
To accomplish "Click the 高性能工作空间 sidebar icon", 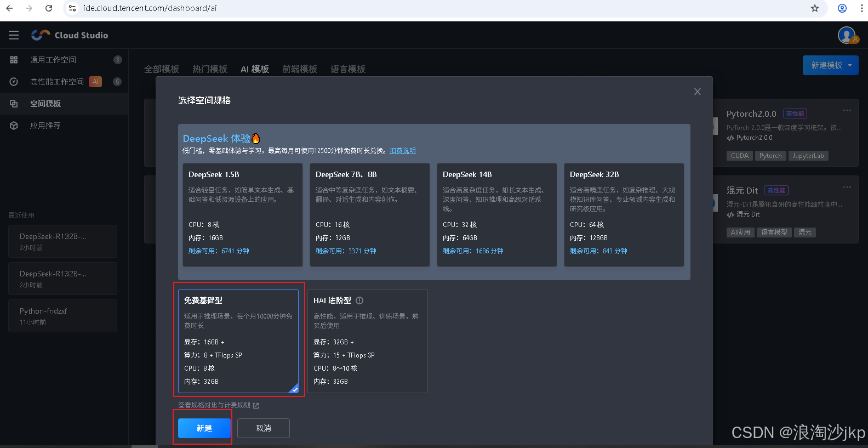I will [14, 82].
